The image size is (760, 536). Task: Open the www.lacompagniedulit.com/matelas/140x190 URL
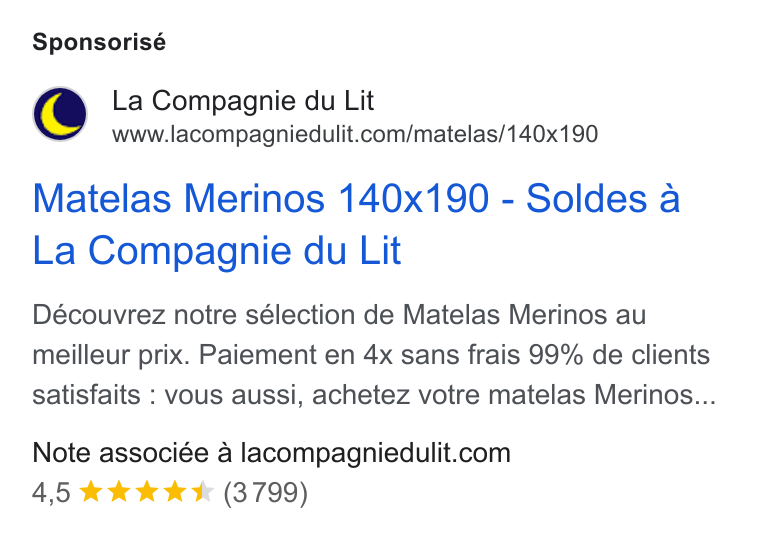[355, 134]
